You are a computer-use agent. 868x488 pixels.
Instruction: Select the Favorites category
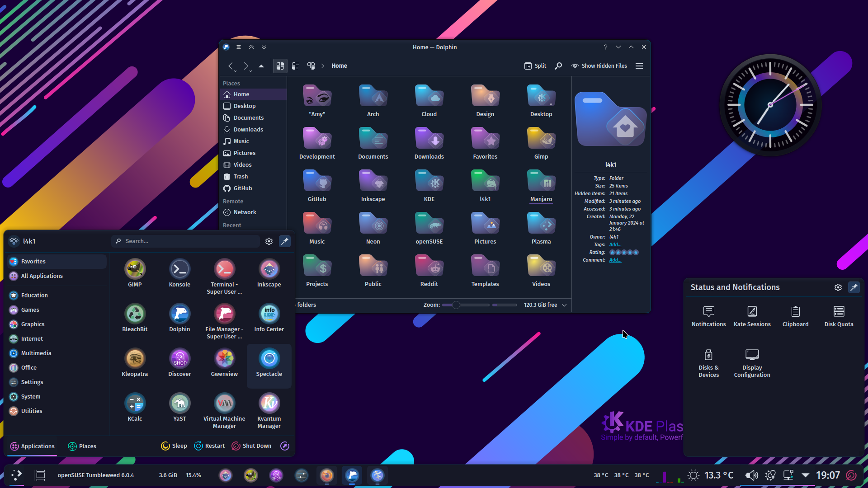click(x=57, y=262)
